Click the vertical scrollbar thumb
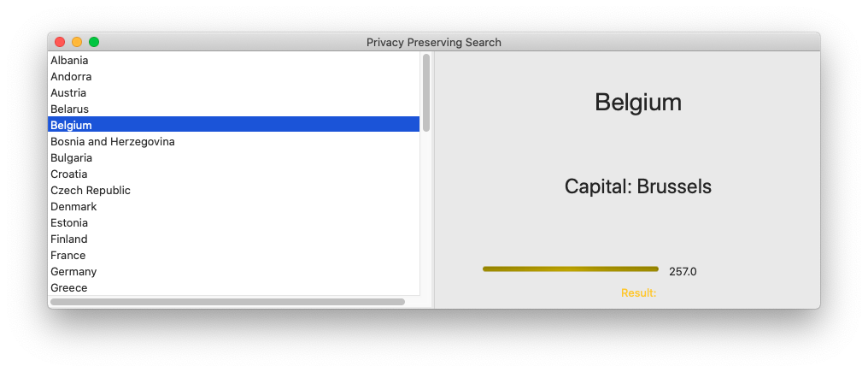Image resolution: width=868 pixels, height=372 pixels. [426, 92]
